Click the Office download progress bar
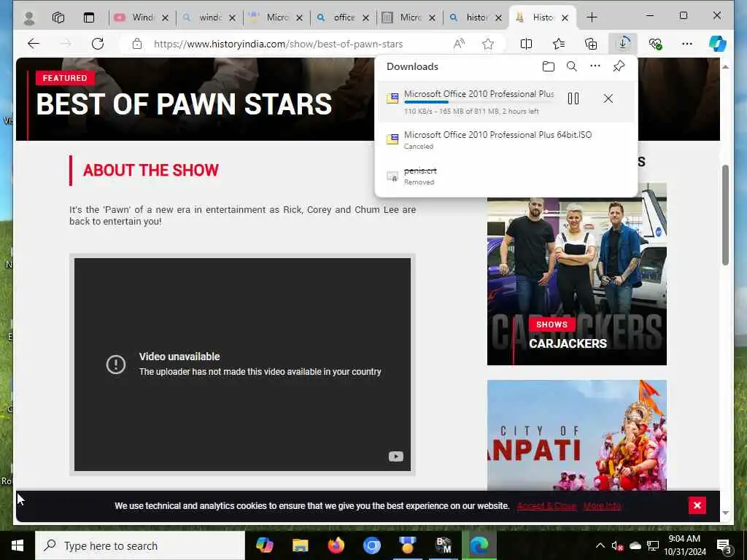The image size is (747, 560). pos(479,102)
